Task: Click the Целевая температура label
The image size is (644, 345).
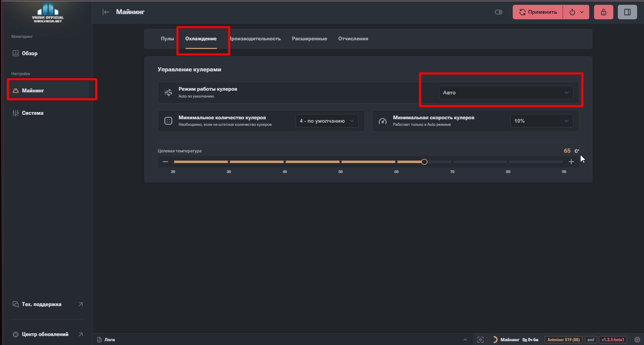Action: (x=180, y=151)
